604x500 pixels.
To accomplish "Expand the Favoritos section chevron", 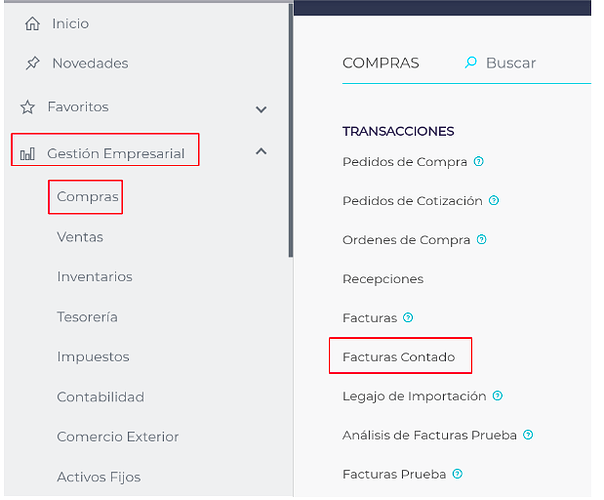I will coord(261,108).
